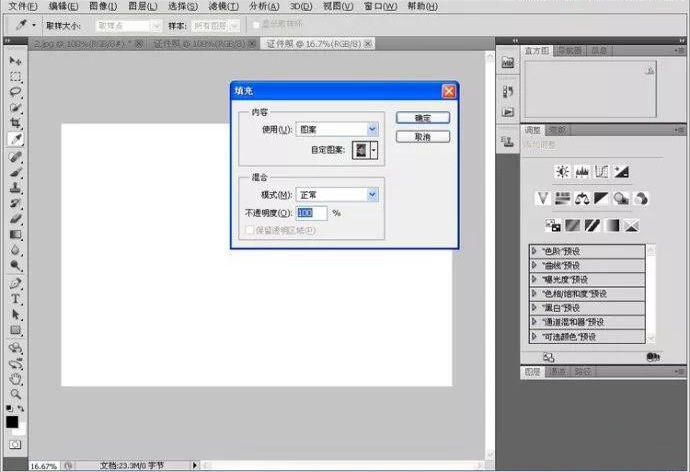Viewport: 690px width, 472px height.
Task: Select the Crop tool
Action: (16, 123)
